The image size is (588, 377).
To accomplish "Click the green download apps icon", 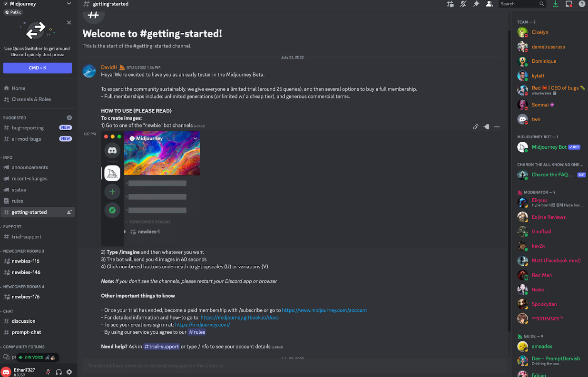I will point(556,4).
